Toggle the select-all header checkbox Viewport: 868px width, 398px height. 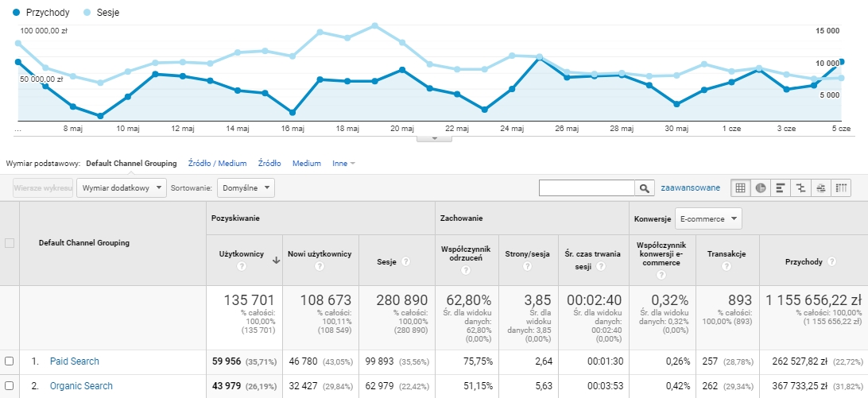point(9,243)
